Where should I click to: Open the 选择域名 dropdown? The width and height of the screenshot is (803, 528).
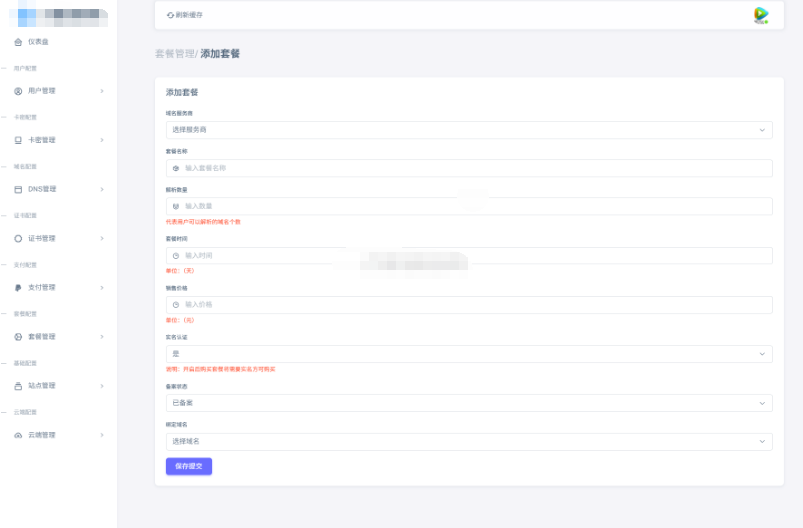tap(469, 441)
